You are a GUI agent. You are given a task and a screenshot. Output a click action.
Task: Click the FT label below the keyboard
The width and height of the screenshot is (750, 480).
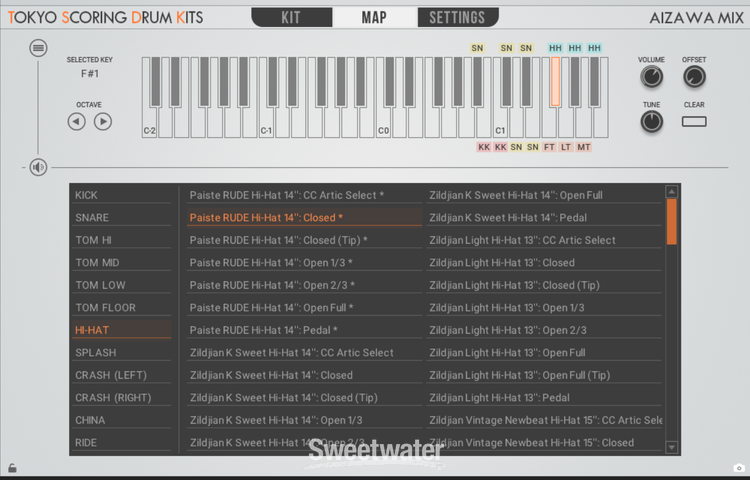point(549,147)
